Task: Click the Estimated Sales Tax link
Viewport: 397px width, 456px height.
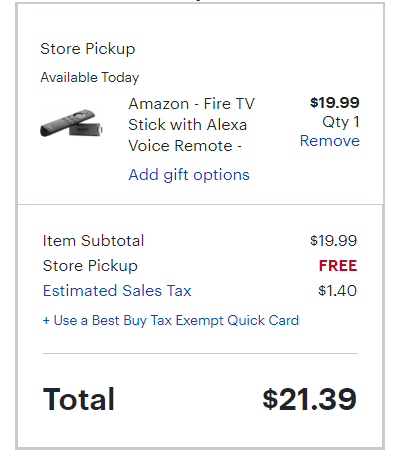Action: [117, 291]
